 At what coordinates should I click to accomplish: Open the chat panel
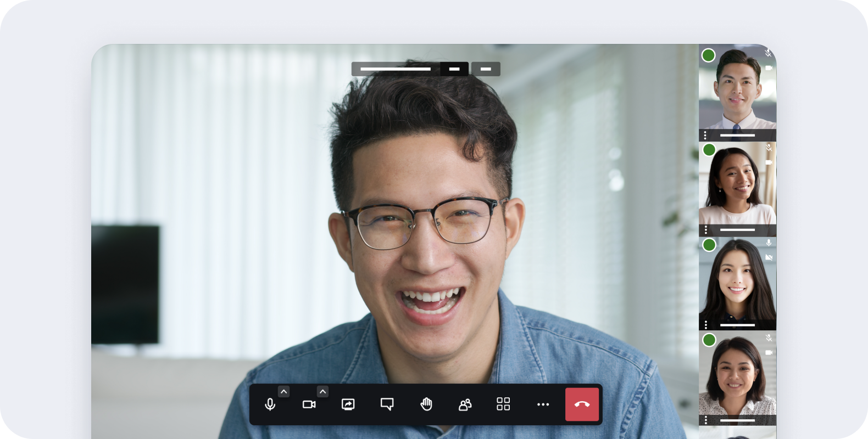[387, 404]
